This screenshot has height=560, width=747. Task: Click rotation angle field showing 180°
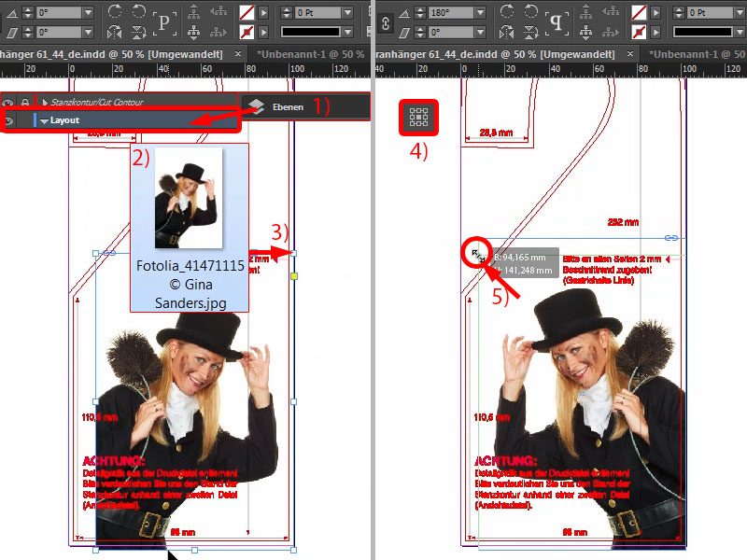pos(451,12)
